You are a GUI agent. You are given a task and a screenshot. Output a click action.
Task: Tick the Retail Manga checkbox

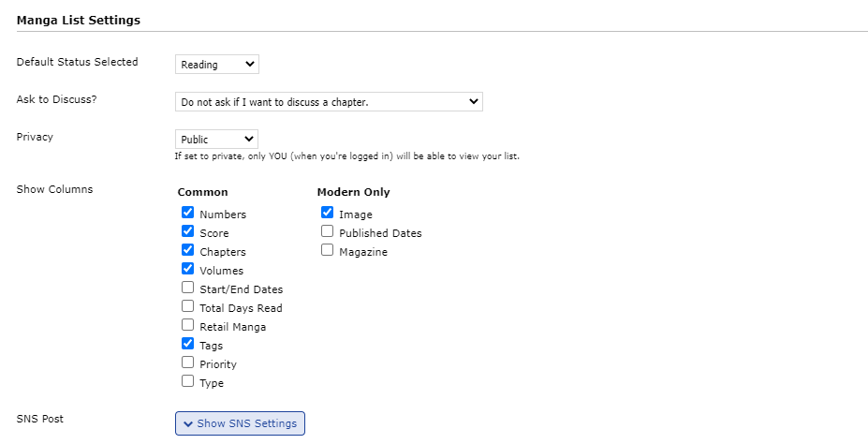188,326
